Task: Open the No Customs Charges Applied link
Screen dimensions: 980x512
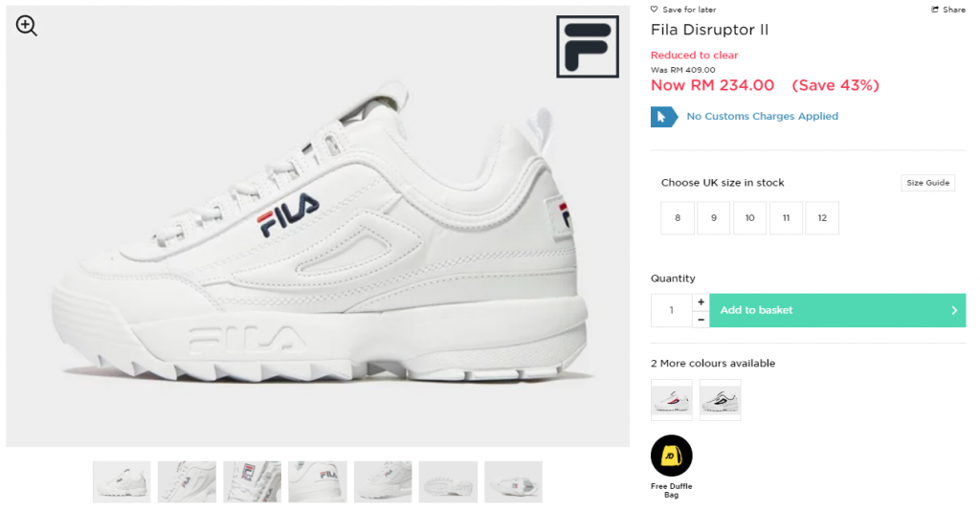Action: 763,117
